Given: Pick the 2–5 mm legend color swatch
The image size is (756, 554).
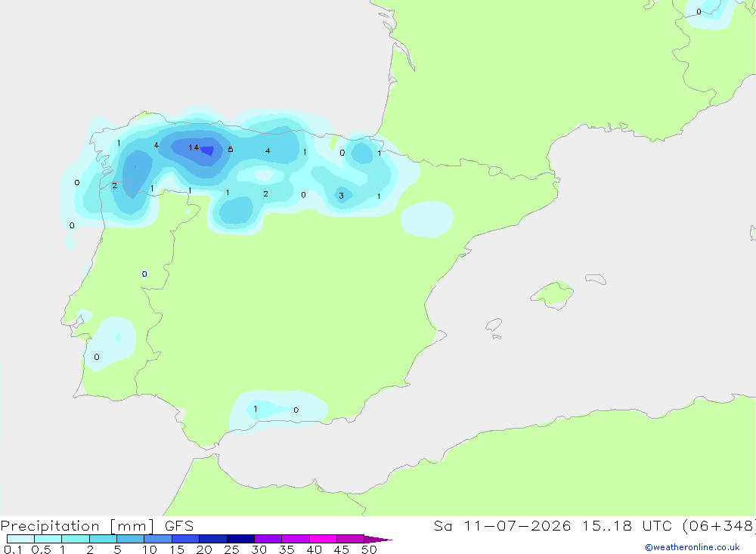Looking at the screenshot, I should (x=103, y=539).
